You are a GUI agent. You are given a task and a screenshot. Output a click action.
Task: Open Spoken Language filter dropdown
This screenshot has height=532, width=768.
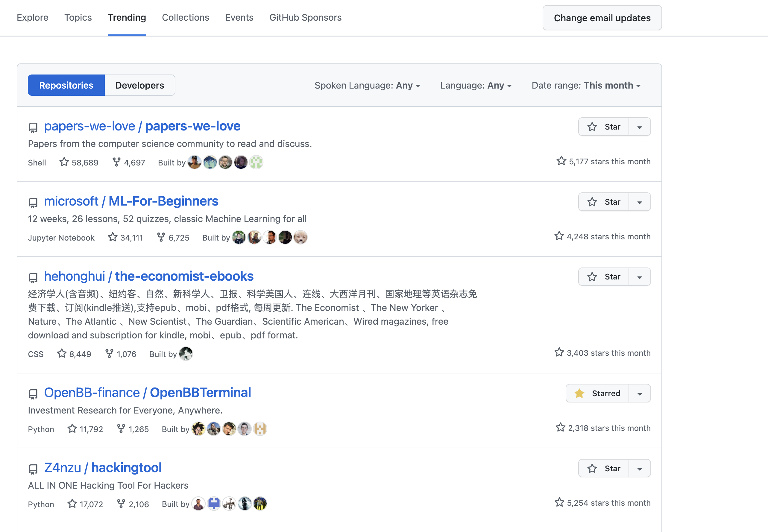point(367,85)
